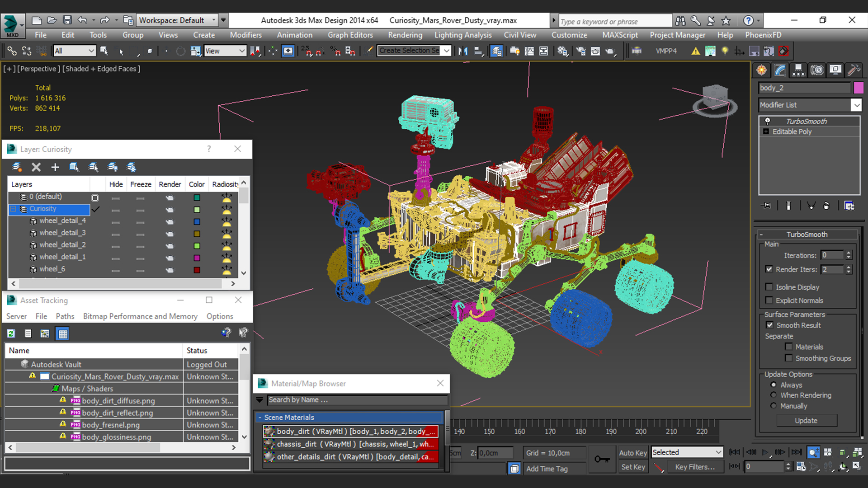Viewport: 868px width, 488px height.
Task: Open the Create command panel tab
Action: pos(762,70)
